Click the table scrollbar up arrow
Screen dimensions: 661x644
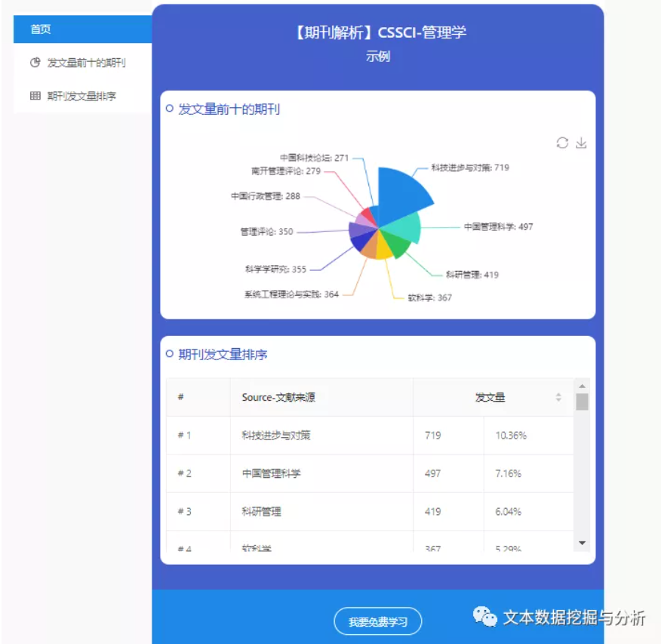[582, 384]
